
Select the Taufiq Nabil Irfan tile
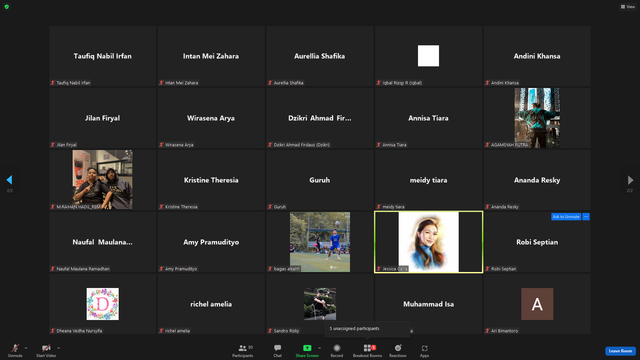(102, 56)
